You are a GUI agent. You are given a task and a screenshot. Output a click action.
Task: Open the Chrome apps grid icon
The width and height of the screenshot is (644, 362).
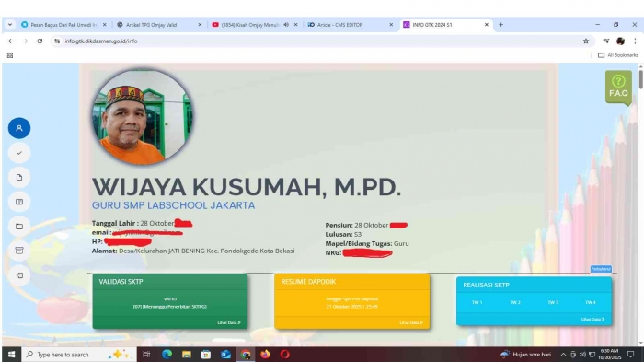pyautogui.click(x=10, y=55)
